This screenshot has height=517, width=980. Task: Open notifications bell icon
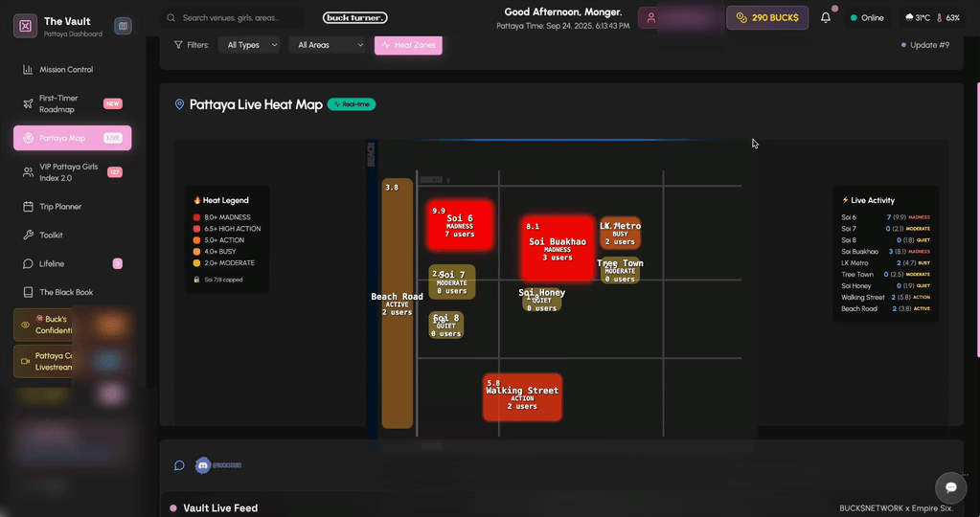point(826,17)
